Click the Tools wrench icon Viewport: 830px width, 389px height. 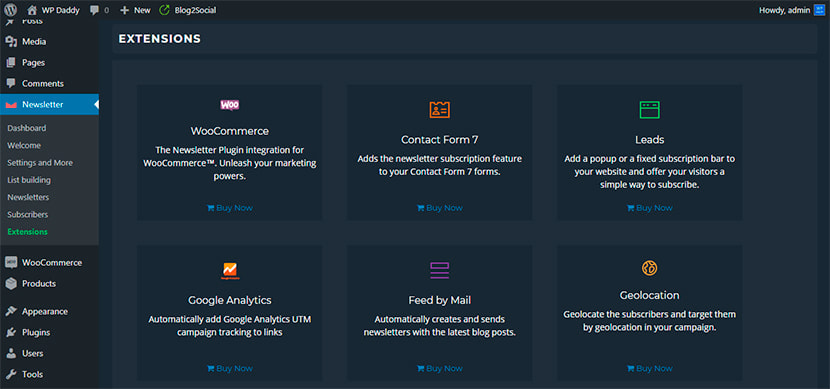click(x=11, y=374)
